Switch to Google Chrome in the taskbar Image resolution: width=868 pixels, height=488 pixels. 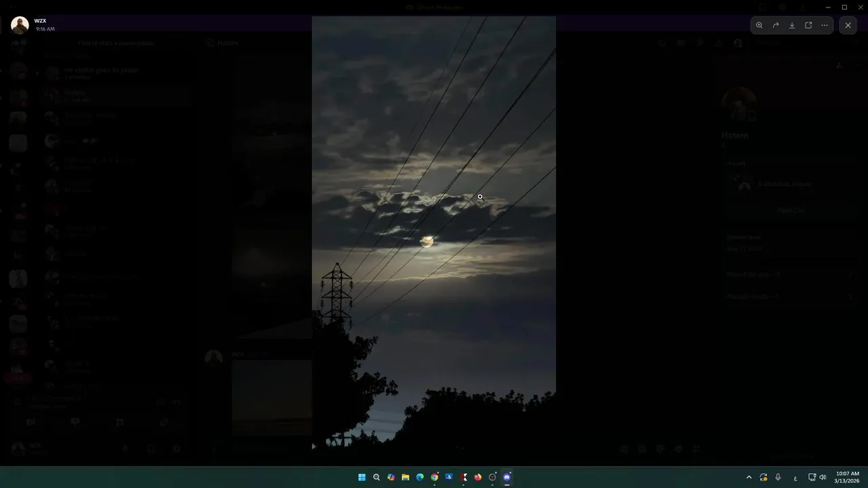click(x=434, y=477)
